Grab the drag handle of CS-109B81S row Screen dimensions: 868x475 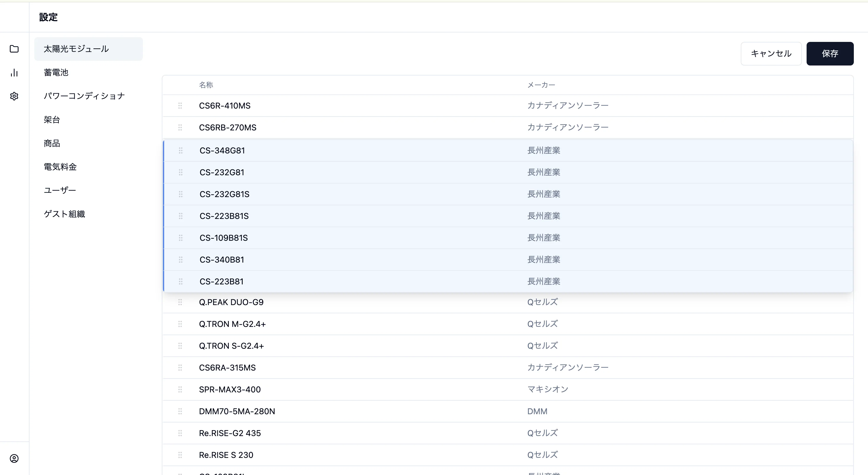point(181,238)
